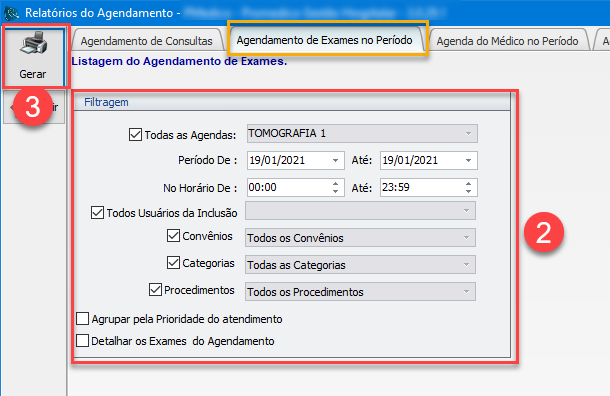Switch to Agendamento de Consultas tab
Viewport: 610px width, 396px height.
[147, 41]
